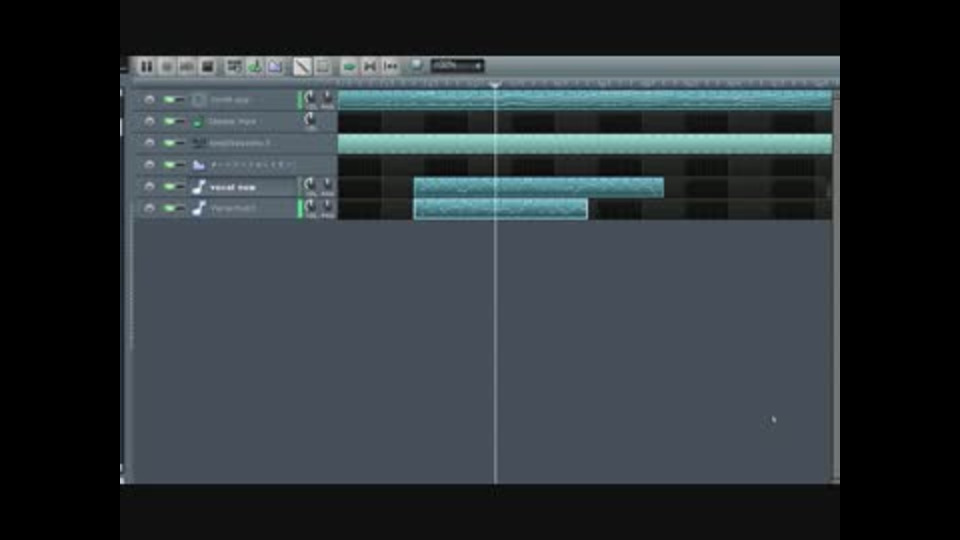Image resolution: width=960 pixels, height=540 pixels.
Task: Add a new beat/bassline track
Action: point(234,66)
